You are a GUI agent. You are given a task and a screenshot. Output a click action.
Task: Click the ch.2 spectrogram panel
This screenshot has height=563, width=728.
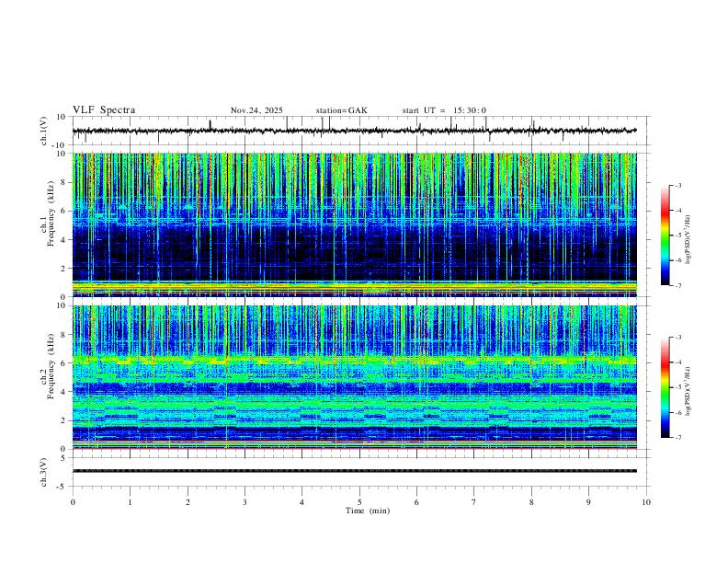point(355,377)
